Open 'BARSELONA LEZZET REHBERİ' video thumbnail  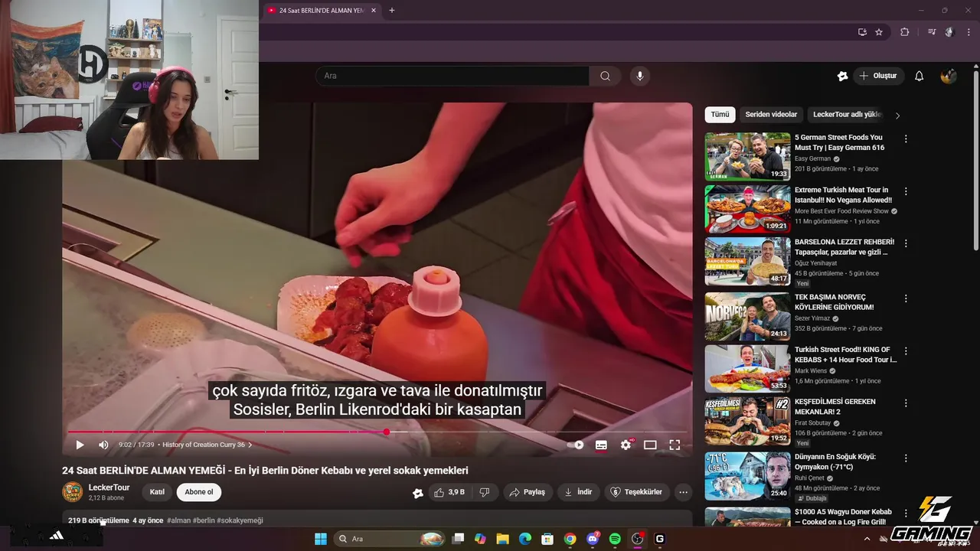point(747,261)
